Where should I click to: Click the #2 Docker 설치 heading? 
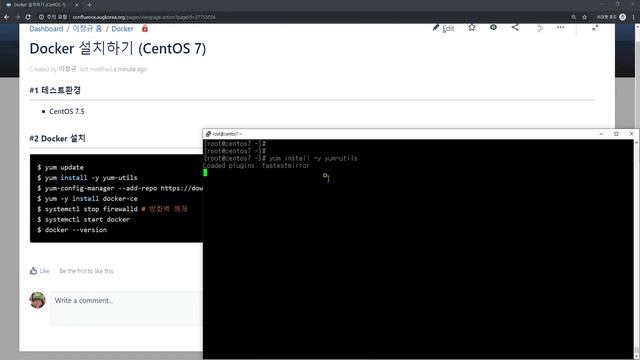pos(58,138)
